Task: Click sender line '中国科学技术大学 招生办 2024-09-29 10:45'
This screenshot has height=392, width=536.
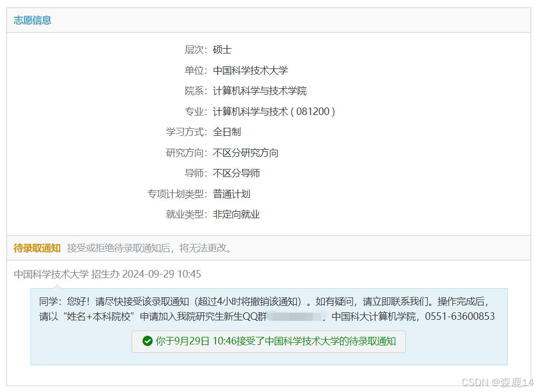Action: (108, 274)
